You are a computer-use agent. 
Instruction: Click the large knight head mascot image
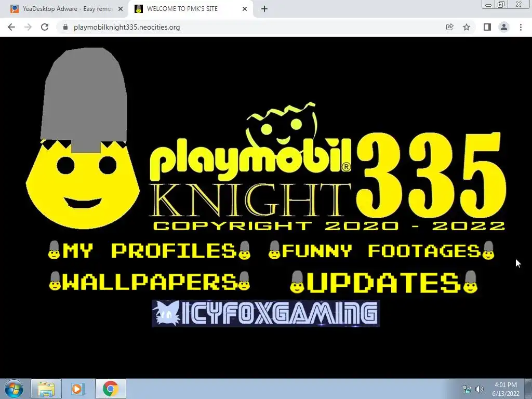[x=83, y=138]
